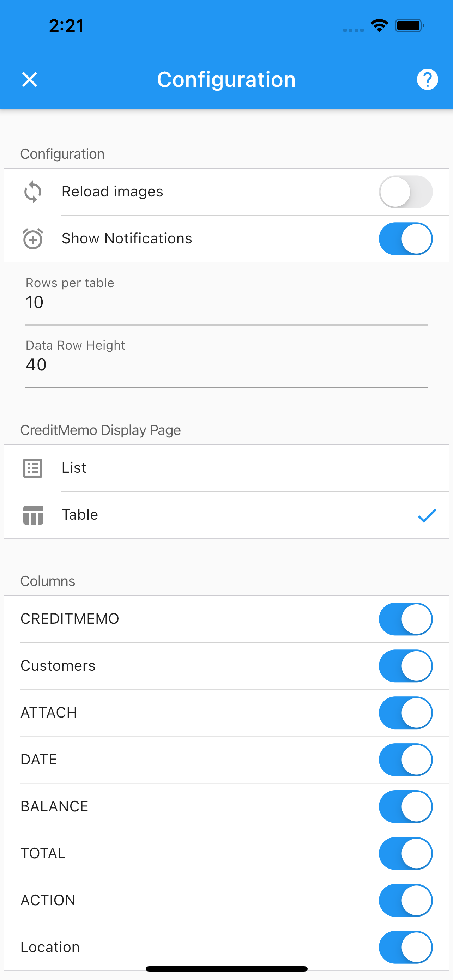Viewport: 453px width, 980px height.
Task: Tap the Table layout icon
Action: pyautogui.click(x=33, y=515)
